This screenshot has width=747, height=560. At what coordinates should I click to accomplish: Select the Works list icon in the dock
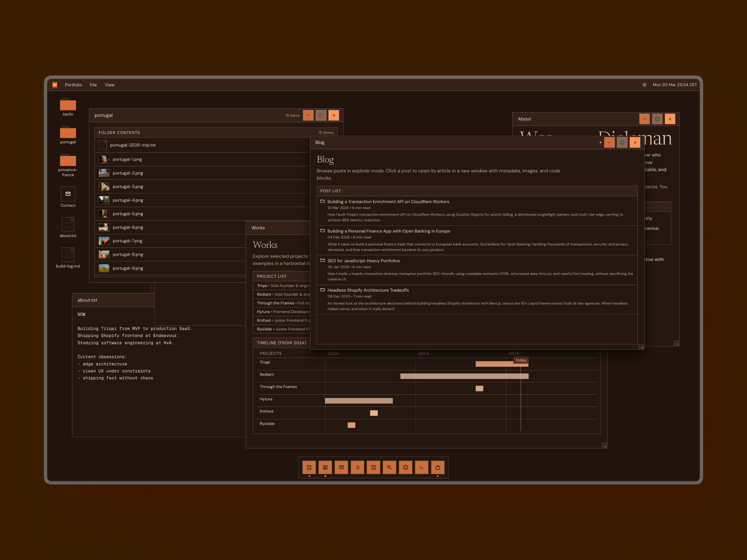[358, 467]
